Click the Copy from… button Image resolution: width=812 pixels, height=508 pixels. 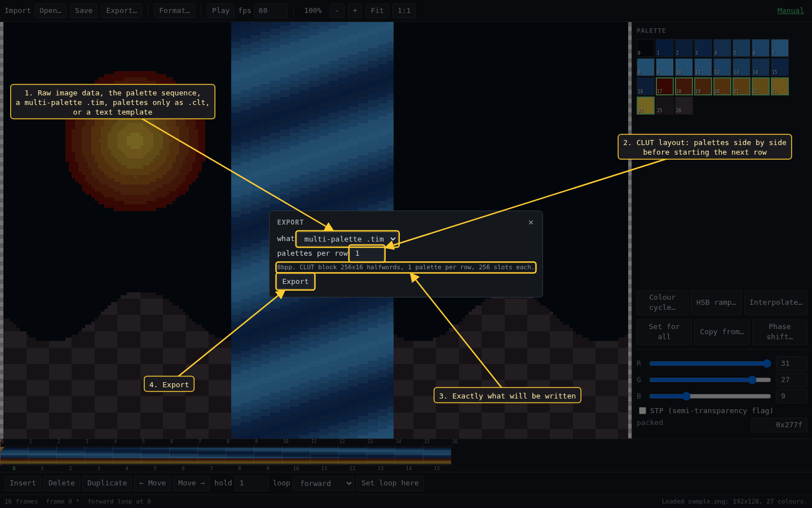pyautogui.click(x=722, y=332)
